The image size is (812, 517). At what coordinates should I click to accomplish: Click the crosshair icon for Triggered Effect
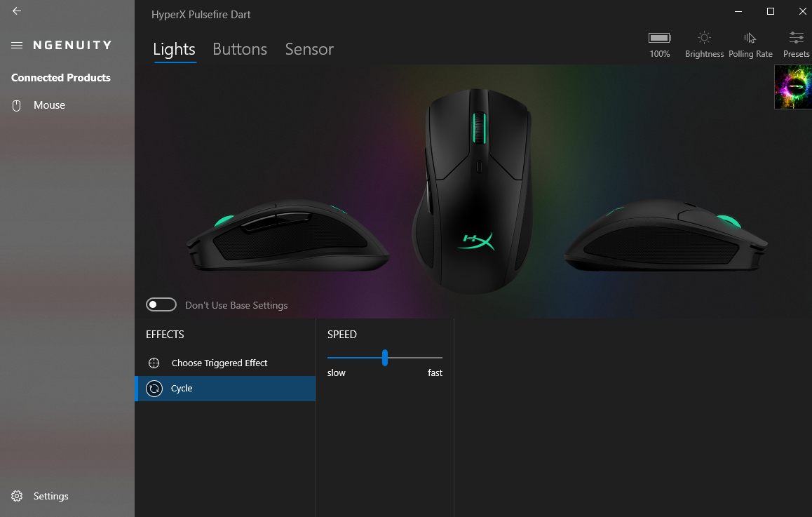[x=154, y=363]
